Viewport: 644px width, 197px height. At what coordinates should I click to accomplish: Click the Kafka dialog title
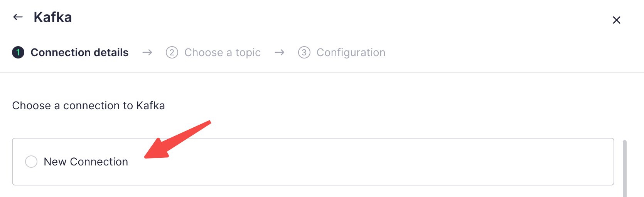click(53, 17)
